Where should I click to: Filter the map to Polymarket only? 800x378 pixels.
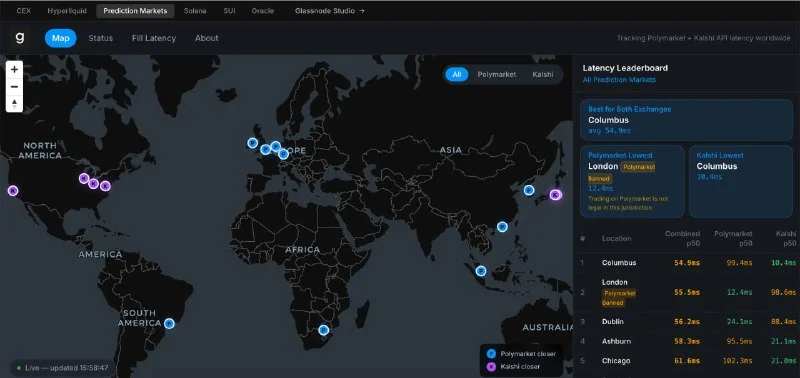tap(496, 74)
